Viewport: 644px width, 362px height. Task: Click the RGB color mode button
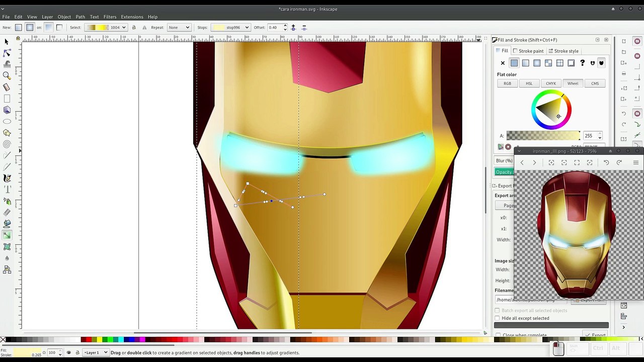pos(507,83)
